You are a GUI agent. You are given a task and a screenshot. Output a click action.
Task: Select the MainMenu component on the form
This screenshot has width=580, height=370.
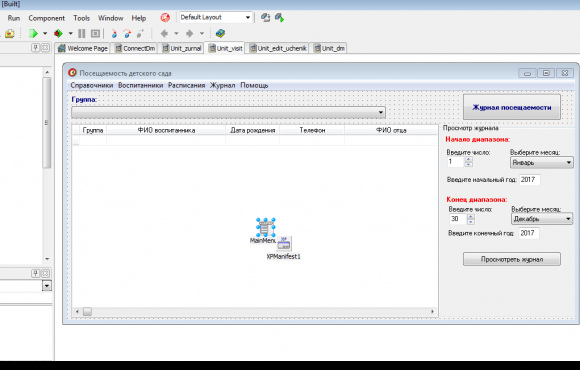(x=266, y=227)
